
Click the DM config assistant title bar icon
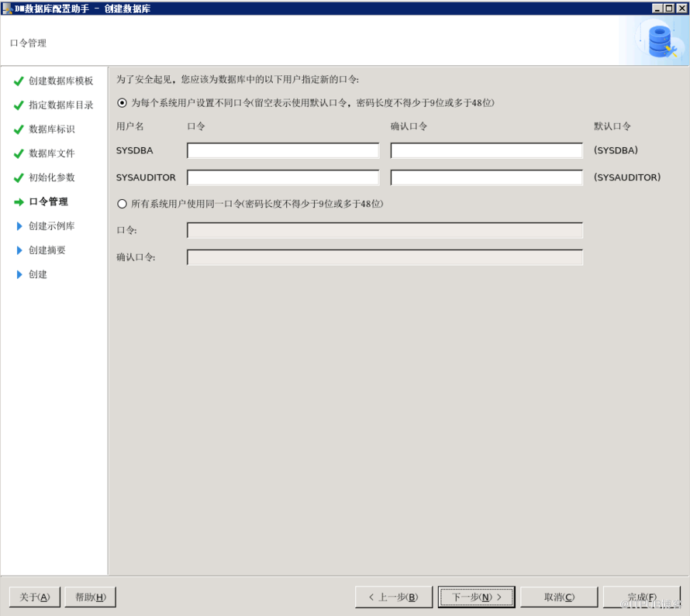(7, 9)
